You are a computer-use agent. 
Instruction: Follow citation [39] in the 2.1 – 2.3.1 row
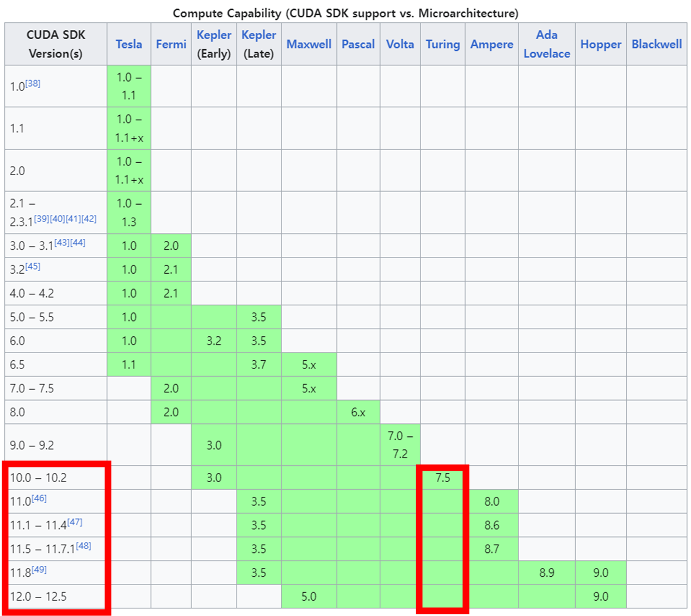tap(41, 219)
